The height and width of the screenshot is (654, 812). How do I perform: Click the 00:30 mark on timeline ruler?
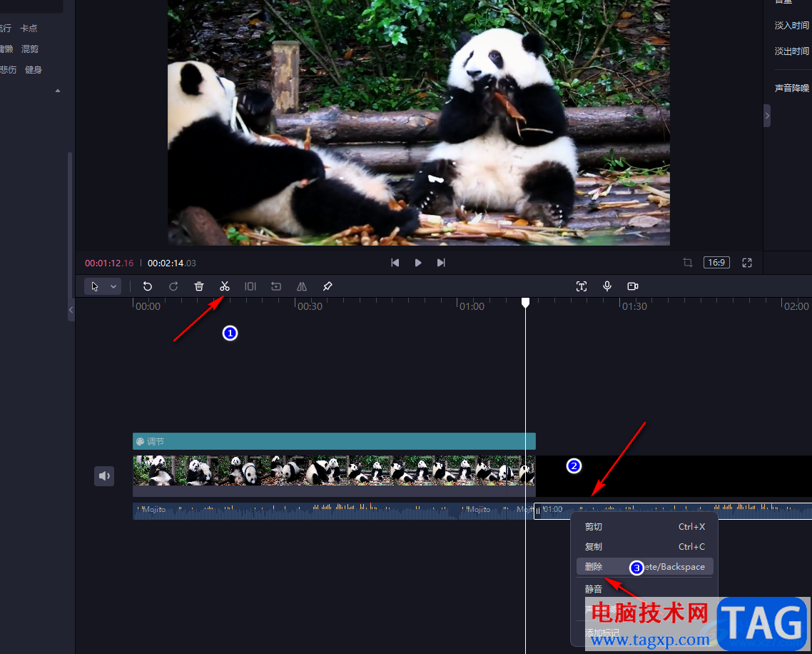pyautogui.click(x=310, y=306)
